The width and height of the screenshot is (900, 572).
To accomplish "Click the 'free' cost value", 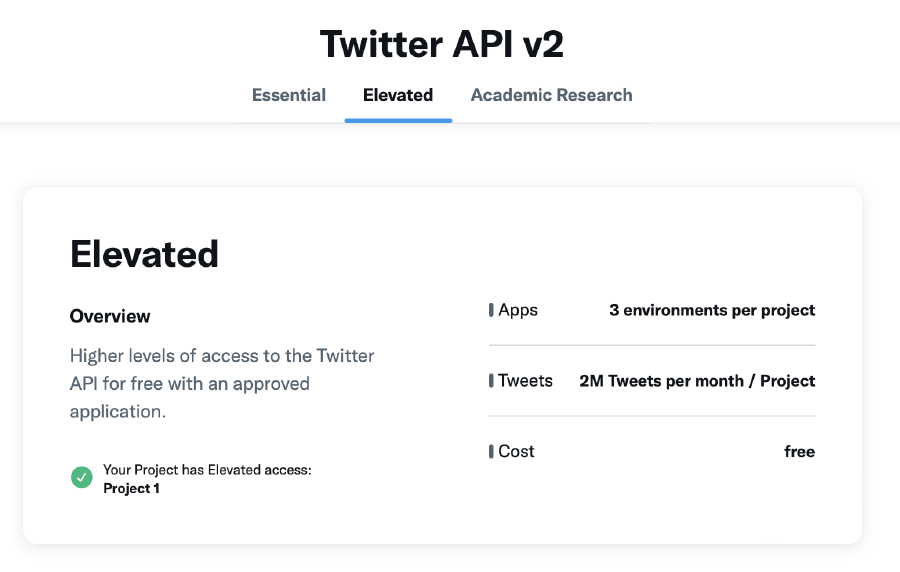I will coord(799,452).
